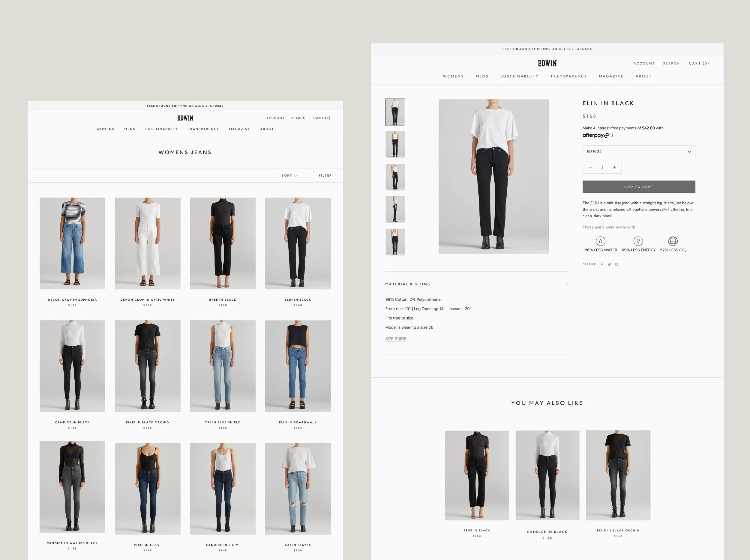Select the second product gallery thumbnail

click(x=395, y=145)
